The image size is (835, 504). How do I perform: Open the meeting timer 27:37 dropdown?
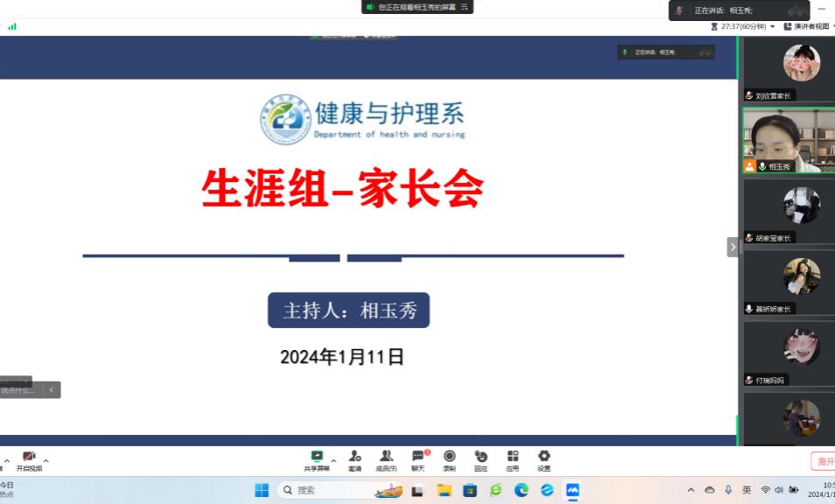(772, 27)
